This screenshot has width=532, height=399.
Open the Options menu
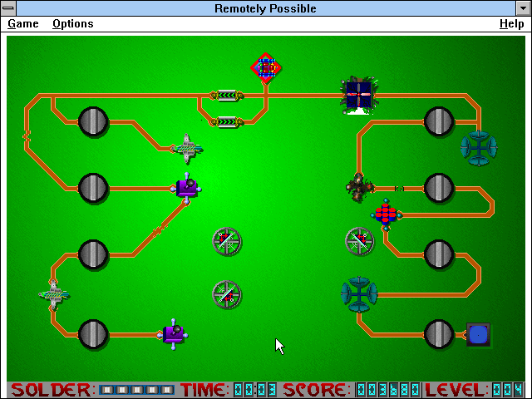pyautogui.click(x=73, y=24)
